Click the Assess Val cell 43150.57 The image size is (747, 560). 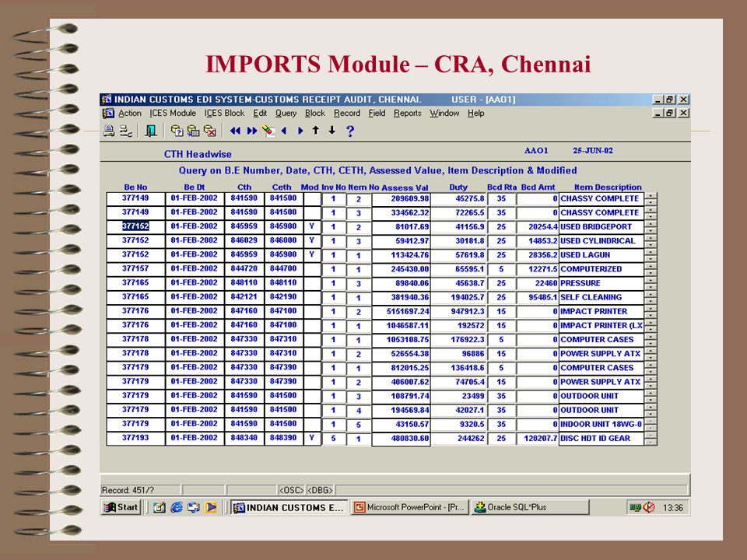click(x=401, y=424)
